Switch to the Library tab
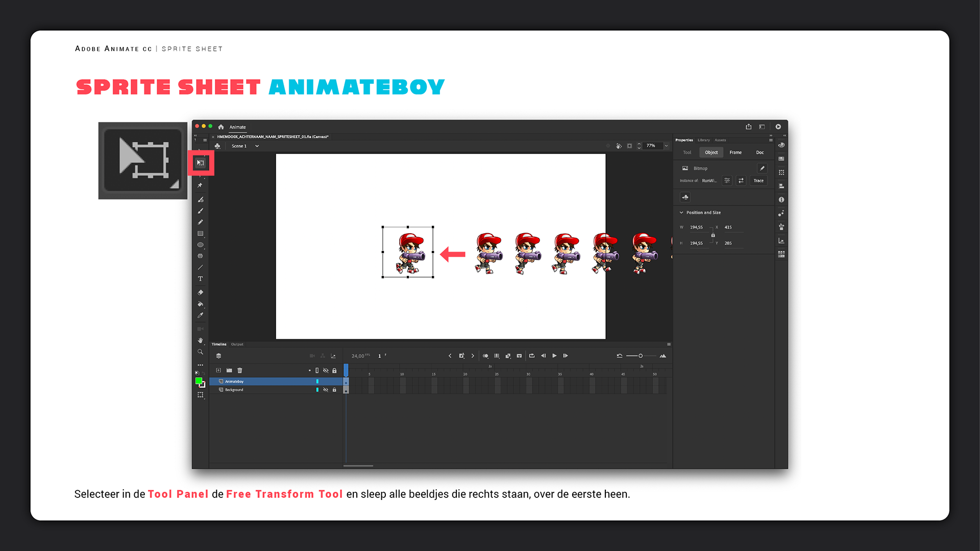980x551 pixels. 703,140
